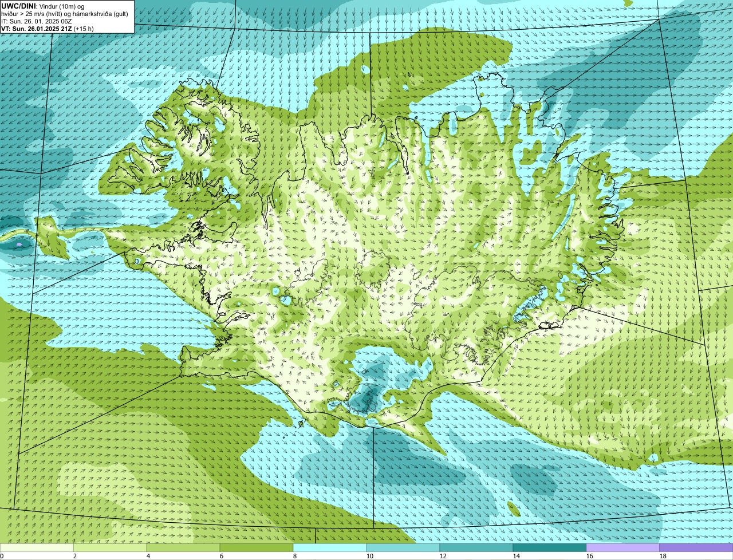The height and width of the screenshot is (560, 733).
Task: Click the "UWC/DINI" title text
Action: [x=18, y=6]
